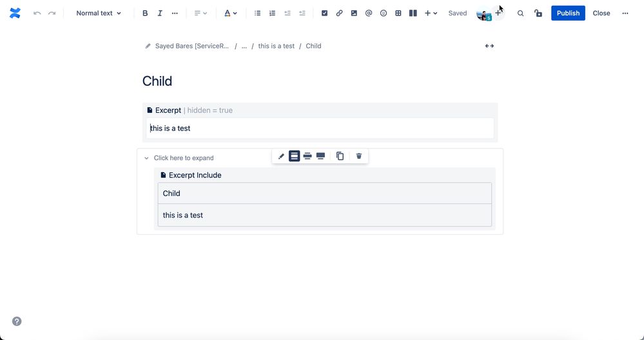Redo the last edit

tap(52, 13)
